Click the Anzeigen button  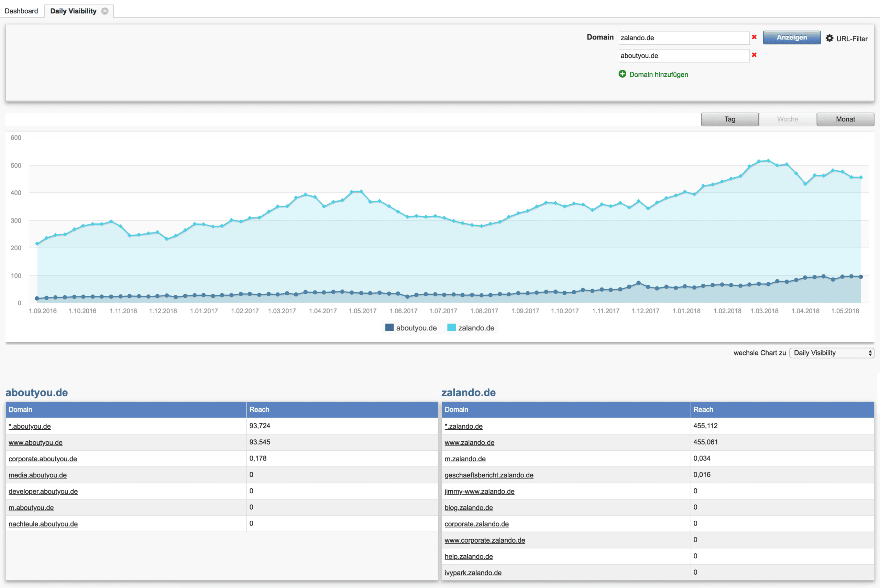pos(792,37)
